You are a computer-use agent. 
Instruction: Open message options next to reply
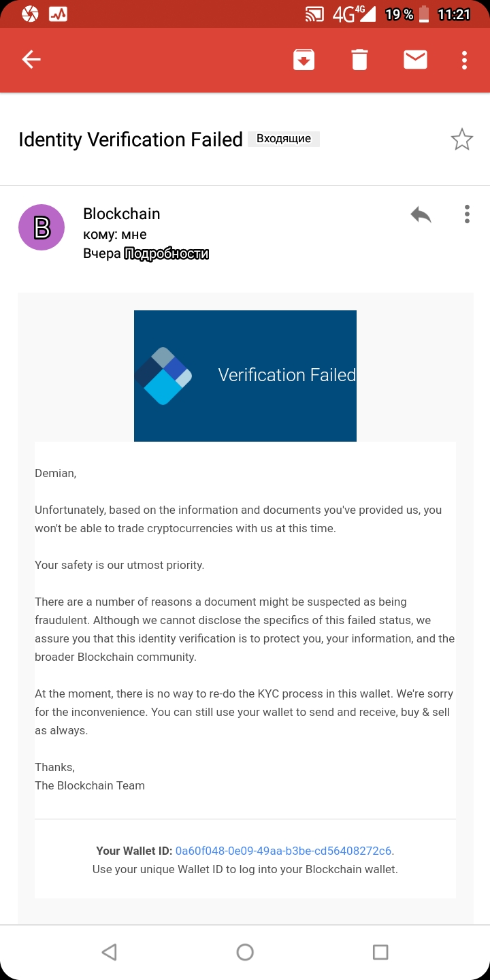467,214
